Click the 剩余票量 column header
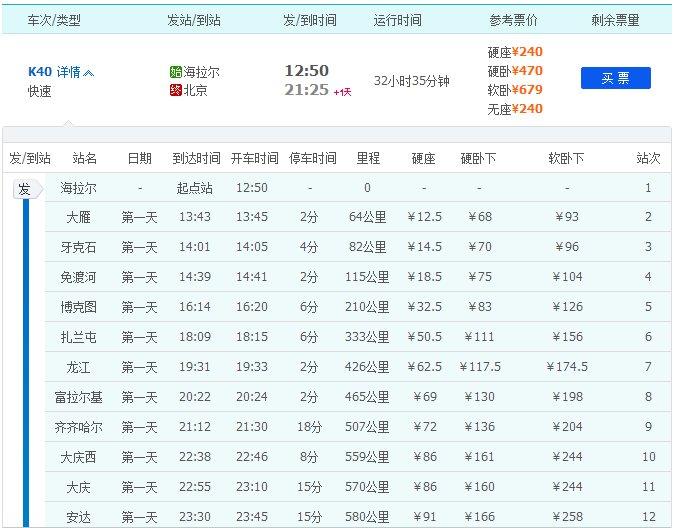 click(x=615, y=20)
